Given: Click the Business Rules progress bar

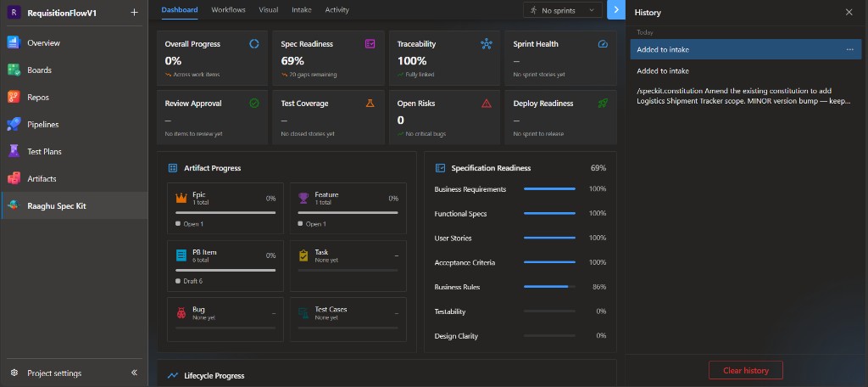Looking at the screenshot, I should click(549, 287).
